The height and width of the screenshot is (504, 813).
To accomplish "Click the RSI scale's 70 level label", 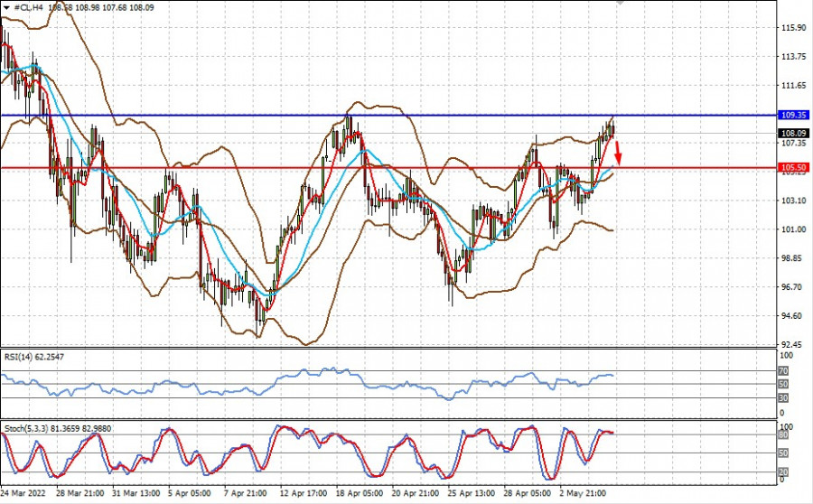I will tap(784, 371).
